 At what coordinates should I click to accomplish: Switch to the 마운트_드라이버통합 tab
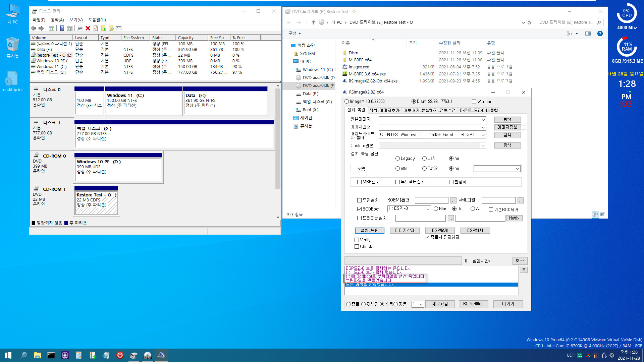click(x=479, y=110)
